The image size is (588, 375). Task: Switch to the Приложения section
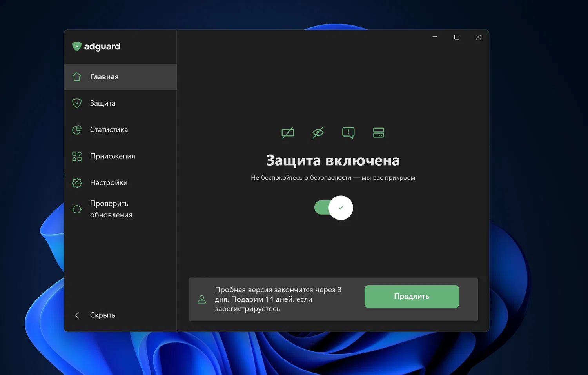tap(120, 156)
